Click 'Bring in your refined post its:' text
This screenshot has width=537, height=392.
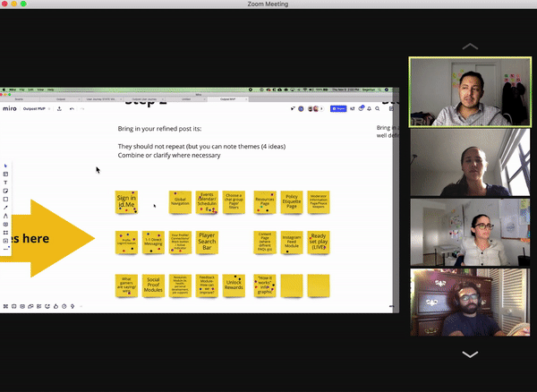coord(159,129)
